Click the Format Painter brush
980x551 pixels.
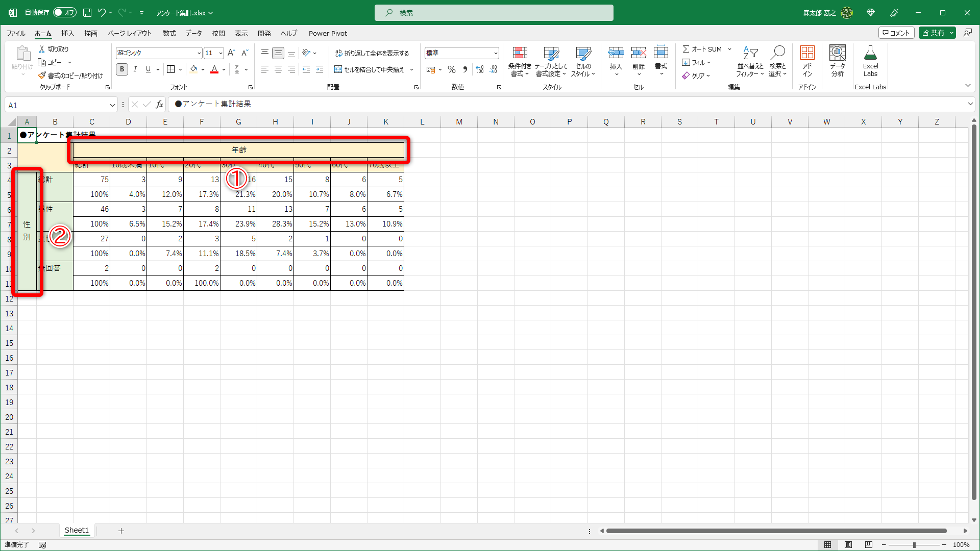tap(42, 76)
